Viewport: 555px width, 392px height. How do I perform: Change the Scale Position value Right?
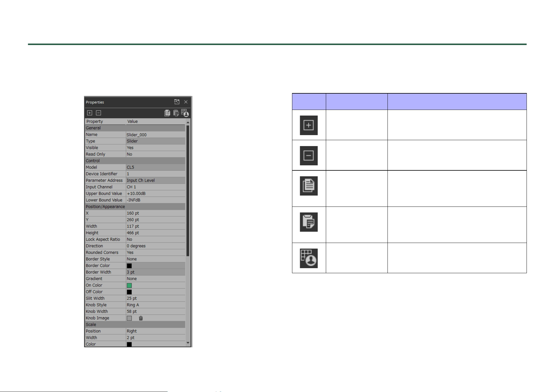coord(156,331)
